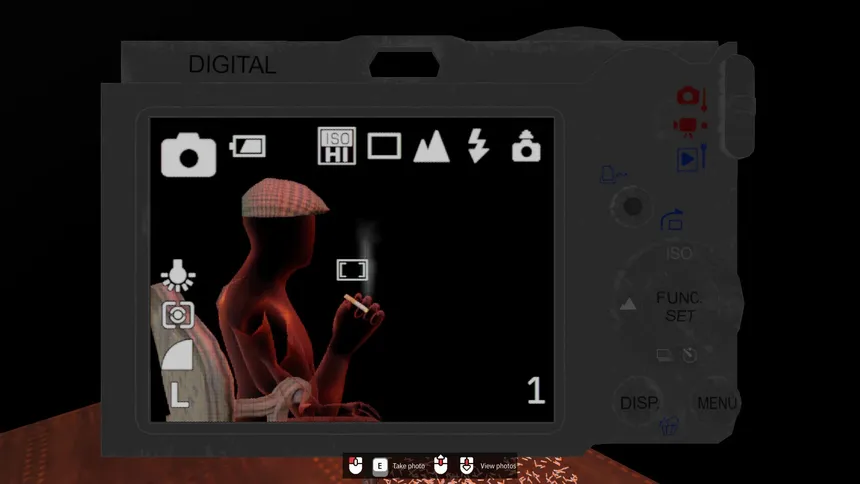Click the autofocus frame brackets
The image size is (860, 484).
352,270
